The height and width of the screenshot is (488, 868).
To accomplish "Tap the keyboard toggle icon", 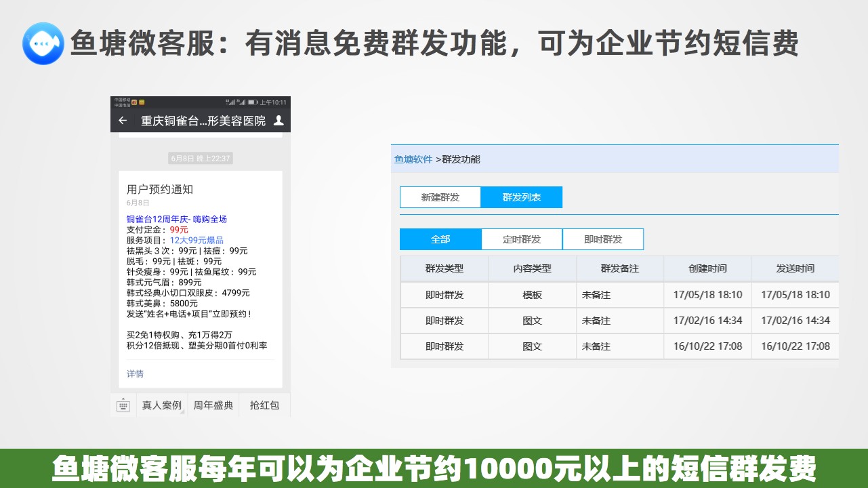I will pyautogui.click(x=123, y=405).
